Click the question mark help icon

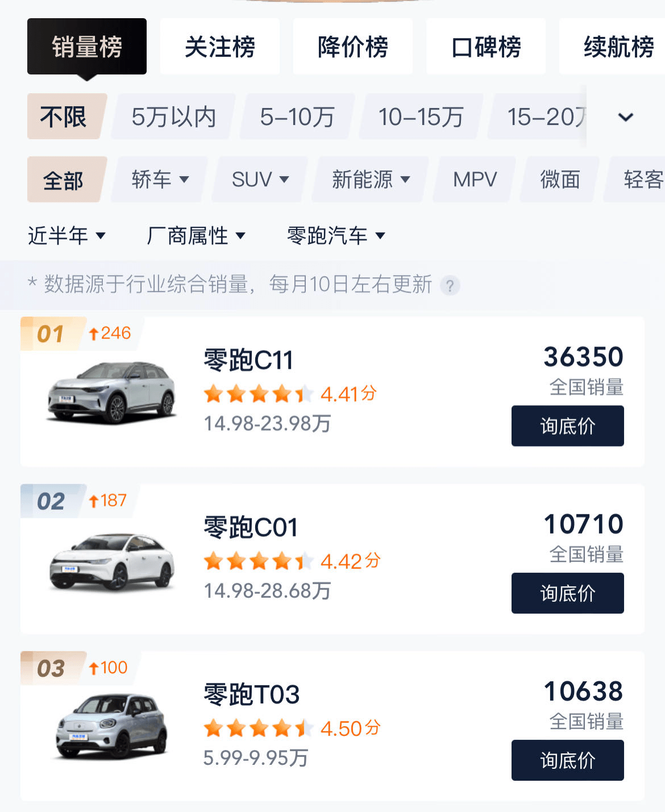click(x=450, y=285)
